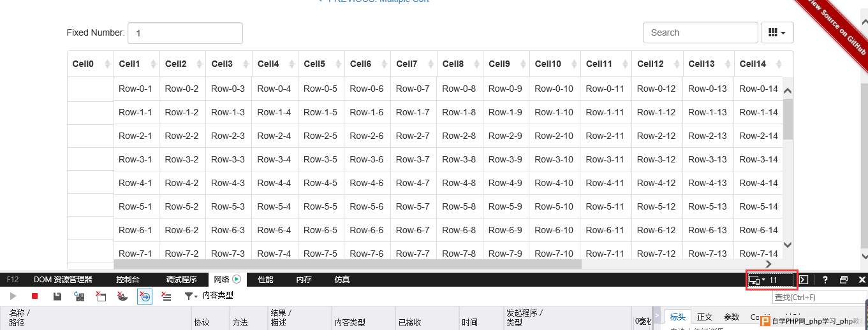This screenshot has width=868, height=330.
Task: Open the document mode 11 dropdown
Action: pos(770,280)
